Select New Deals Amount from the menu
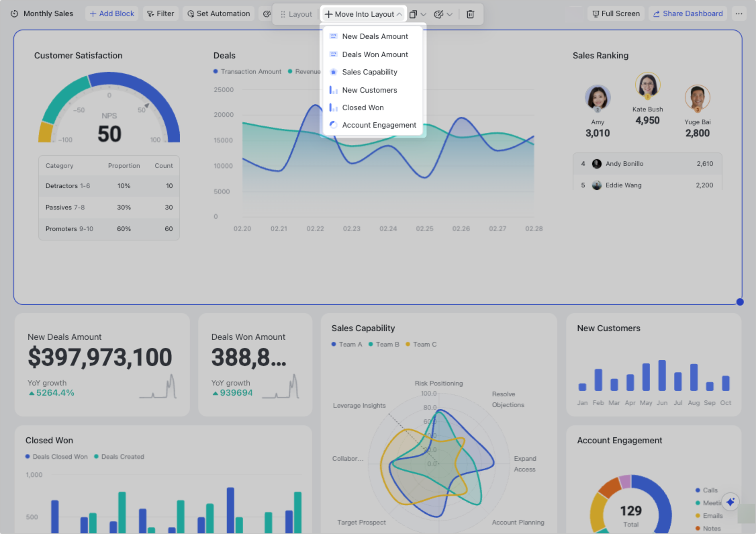The image size is (756, 534). tap(375, 36)
